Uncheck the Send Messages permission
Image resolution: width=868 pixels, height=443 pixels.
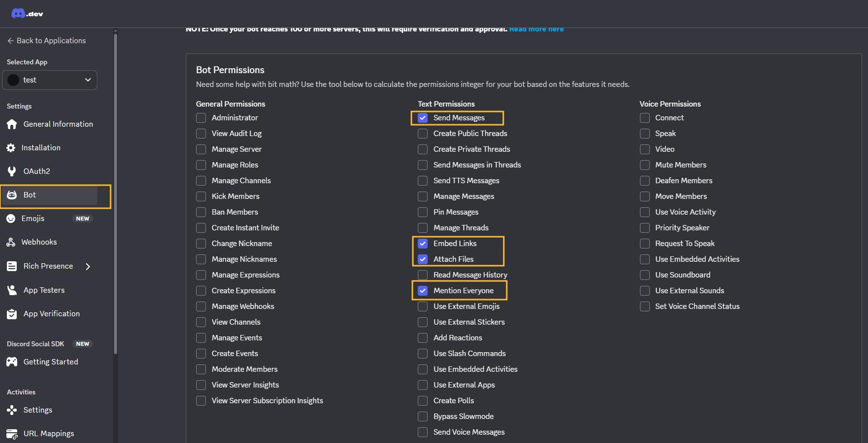[423, 118]
